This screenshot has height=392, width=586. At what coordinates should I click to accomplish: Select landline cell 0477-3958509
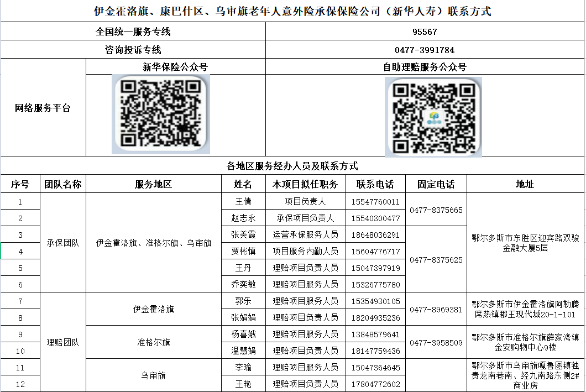click(x=436, y=342)
